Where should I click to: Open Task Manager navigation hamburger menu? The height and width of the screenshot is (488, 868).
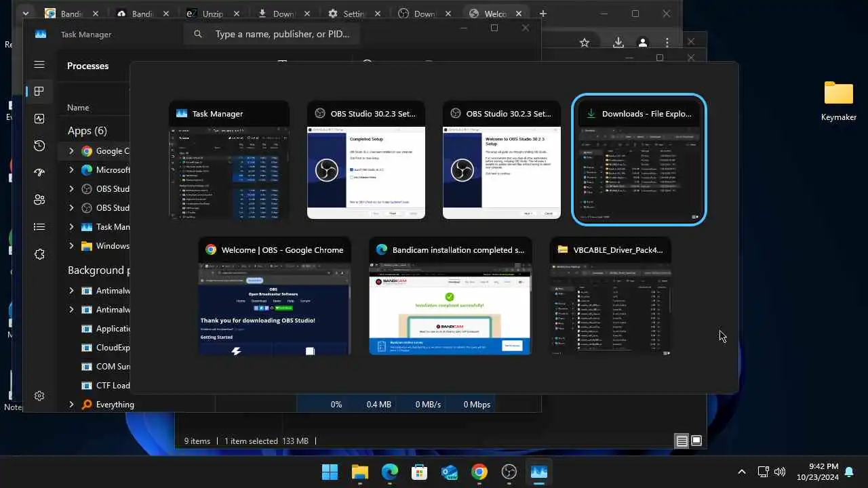pos(39,64)
